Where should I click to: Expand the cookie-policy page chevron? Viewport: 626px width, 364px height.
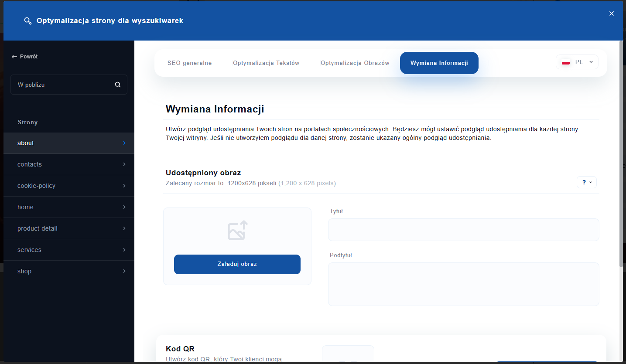coord(124,186)
